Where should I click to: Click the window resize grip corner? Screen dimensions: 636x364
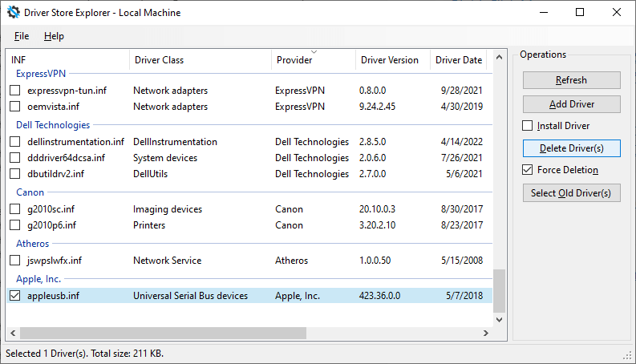pyautogui.click(x=627, y=355)
